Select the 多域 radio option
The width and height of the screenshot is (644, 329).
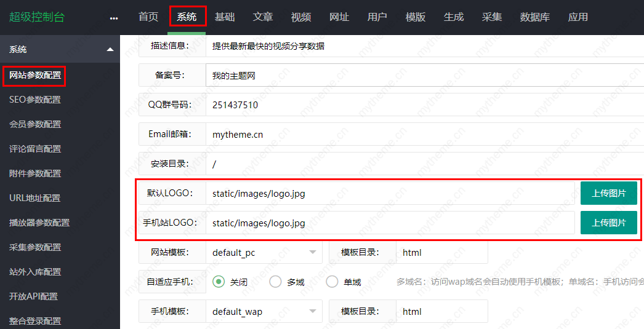coord(275,282)
